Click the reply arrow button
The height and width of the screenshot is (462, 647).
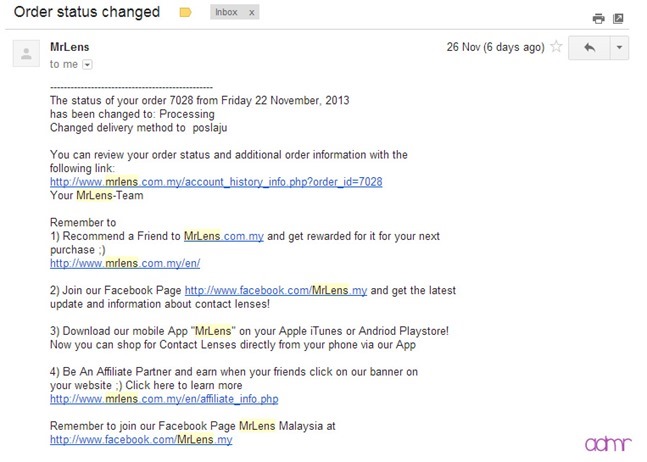pyautogui.click(x=590, y=47)
